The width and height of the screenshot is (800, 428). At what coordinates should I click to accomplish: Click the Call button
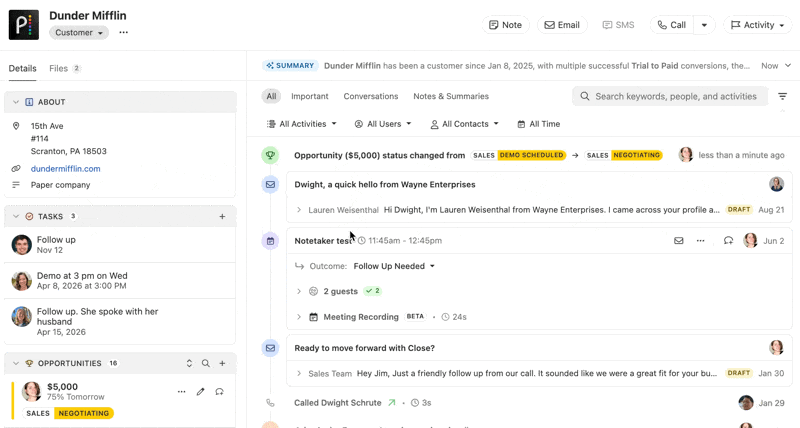671,25
